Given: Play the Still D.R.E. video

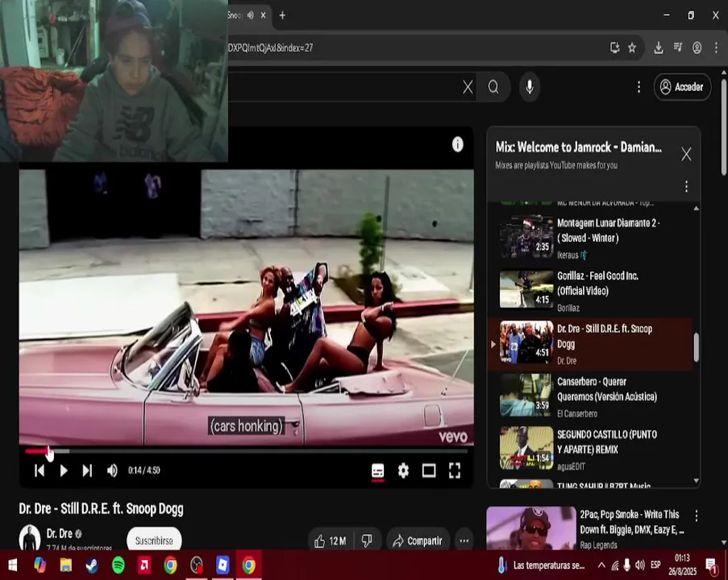Looking at the screenshot, I should pyautogui.click(x=64, y=470).
